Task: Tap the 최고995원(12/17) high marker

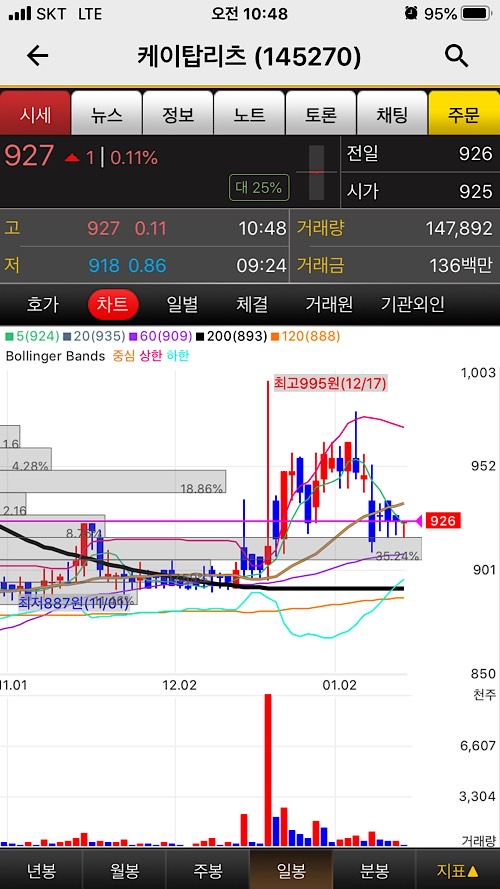Action: (330, 384)
